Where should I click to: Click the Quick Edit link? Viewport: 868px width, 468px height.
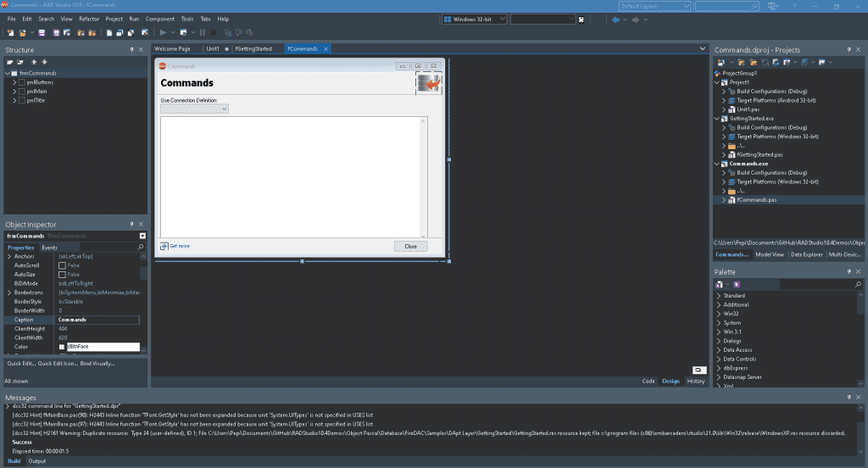[x=21, y=364]
